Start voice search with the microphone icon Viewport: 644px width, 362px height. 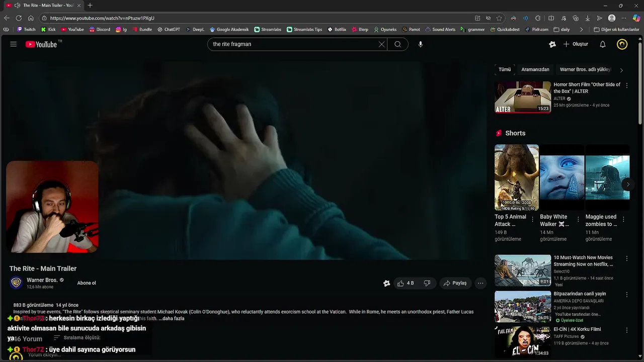coord(421,44)
